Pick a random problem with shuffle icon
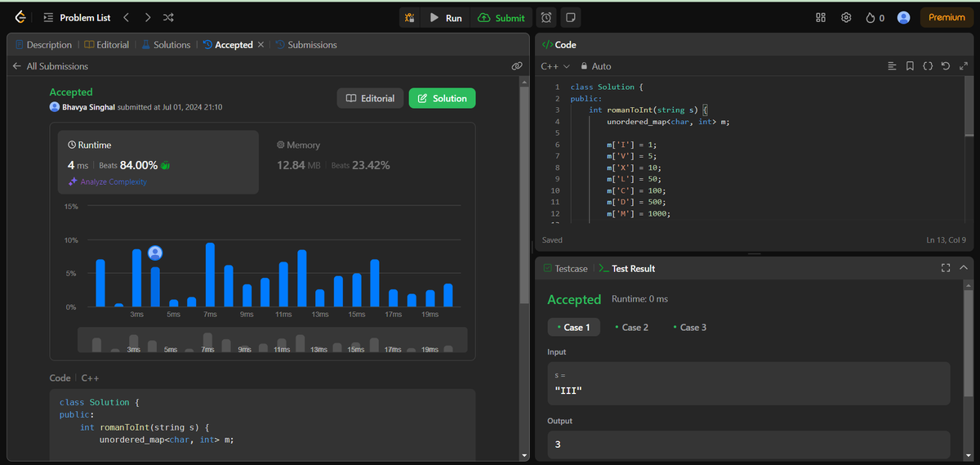 (168, 17)
